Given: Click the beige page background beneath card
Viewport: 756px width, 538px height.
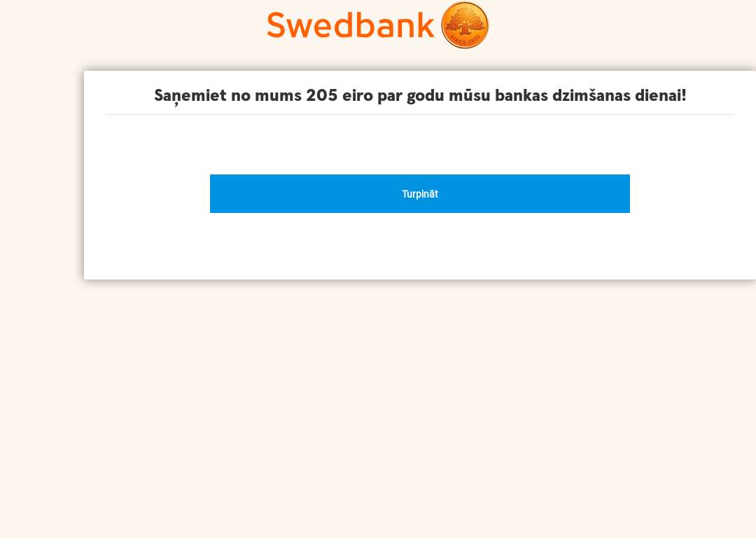Looking at the screenshot, I should click(378, 410).
